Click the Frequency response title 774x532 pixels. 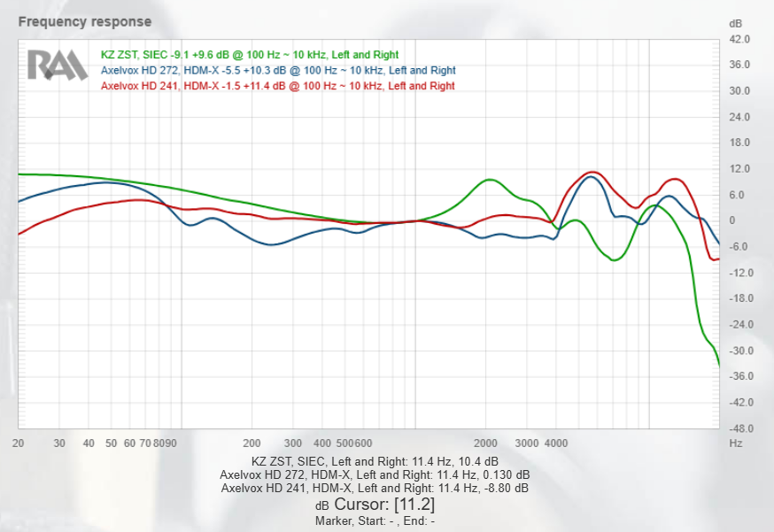[x=85, y=22]
